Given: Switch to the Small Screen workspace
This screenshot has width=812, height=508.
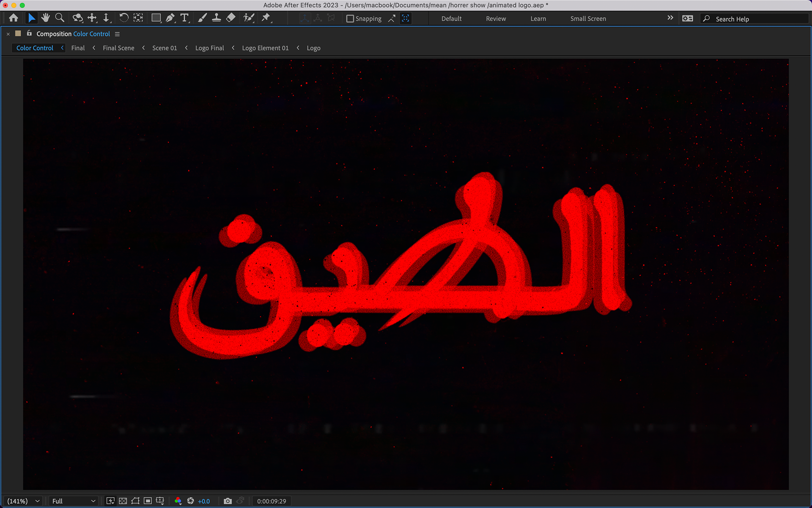Looking at the screenshot, I should pos(588,19).
